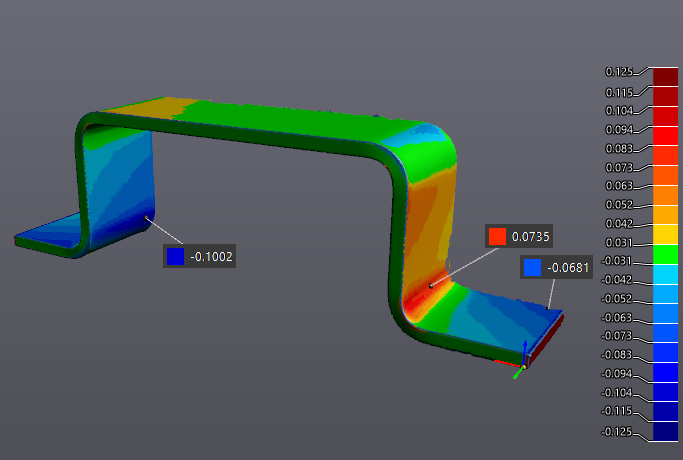683x460 pixels.
Task: Click the 0.042 legend value
Action: [619, 223]
